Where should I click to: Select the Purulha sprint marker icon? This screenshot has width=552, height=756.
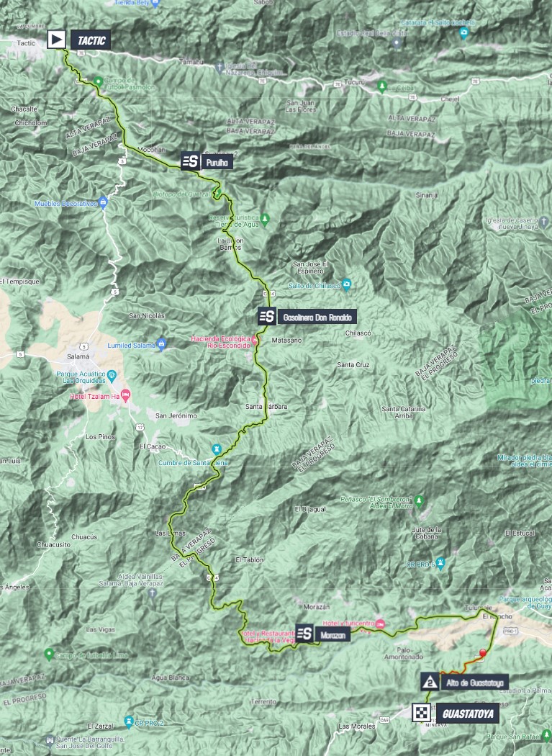click(x=191, y=161)
